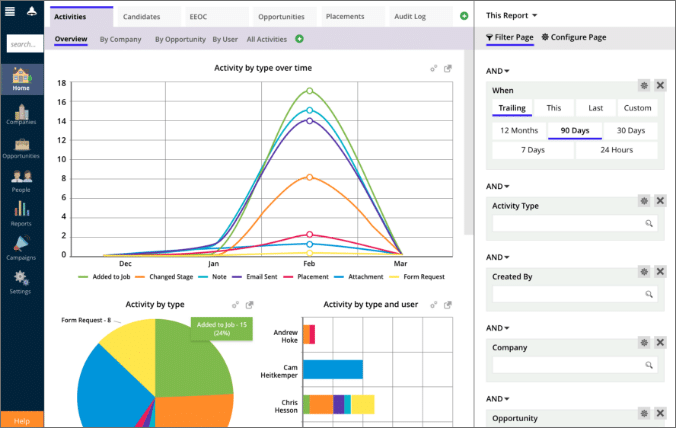Image resolution: width=676 pixels, height=428 pixels.
Task: Expand AND operator above When filter
Action: (498, 71)
